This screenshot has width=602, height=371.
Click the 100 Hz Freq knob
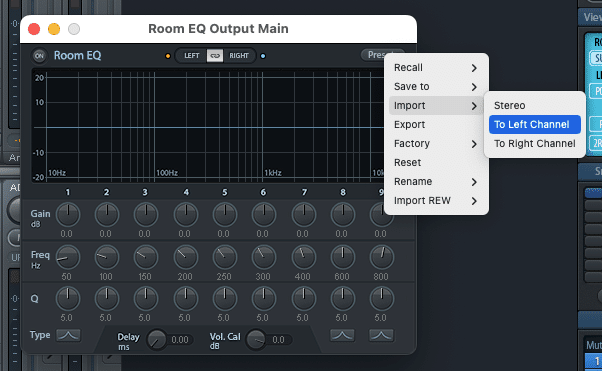107,257
